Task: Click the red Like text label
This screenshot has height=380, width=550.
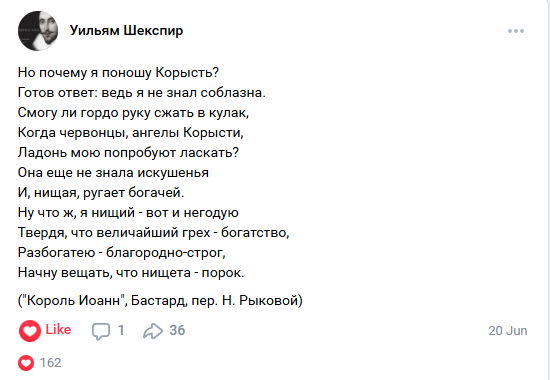Action: 58,329
